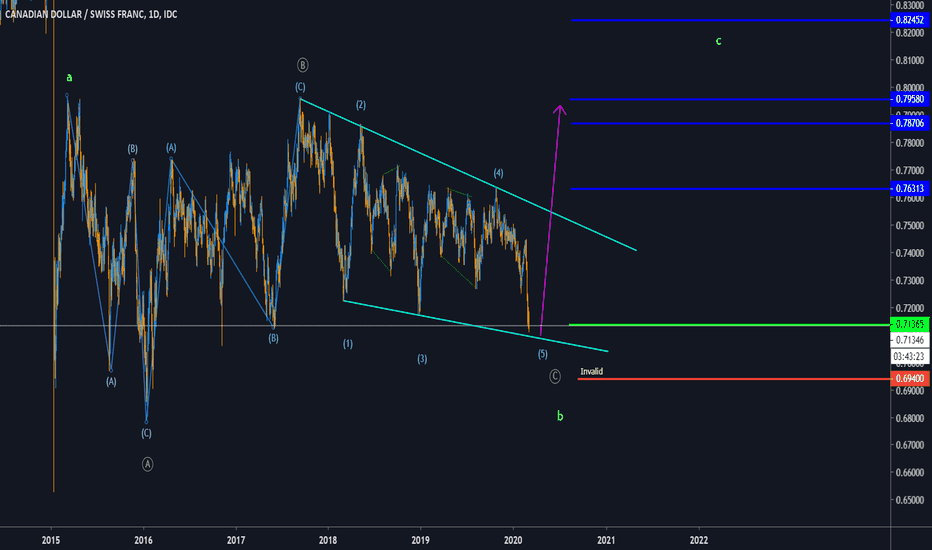932x550 pixels.
Task: Click the 0.76313 blue price label
Action: [x=909, y=189]
